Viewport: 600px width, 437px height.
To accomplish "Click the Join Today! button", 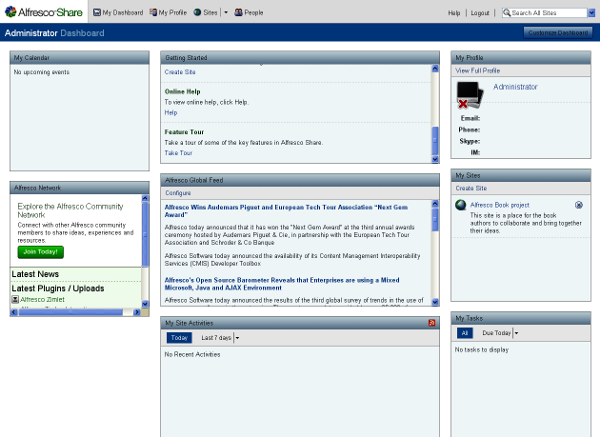I will [x=41, y=252].
